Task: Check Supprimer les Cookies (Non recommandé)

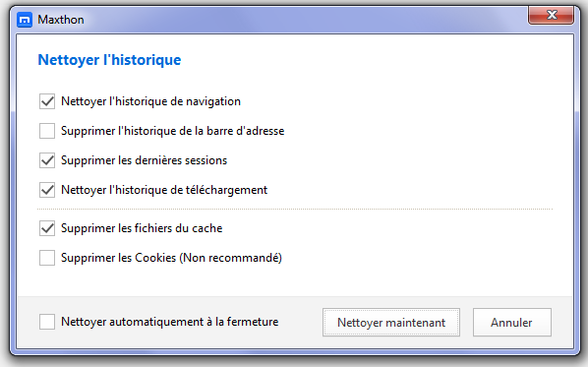Action: click(x=47, y=258)
